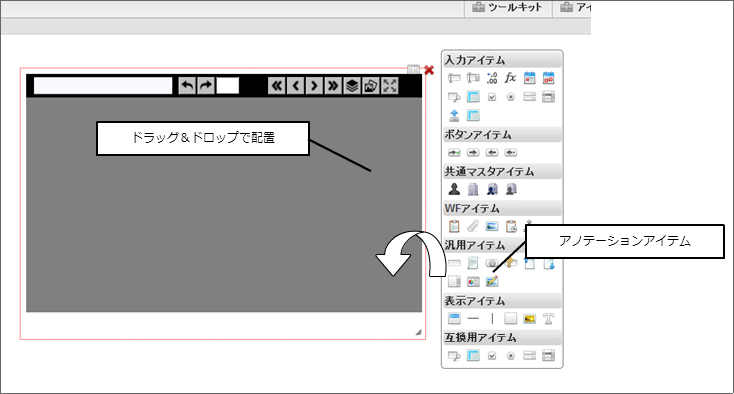The width and height of the screenshot is (734, 394).
Task: Choose the fx function item icon
Action: coord(510,78)
